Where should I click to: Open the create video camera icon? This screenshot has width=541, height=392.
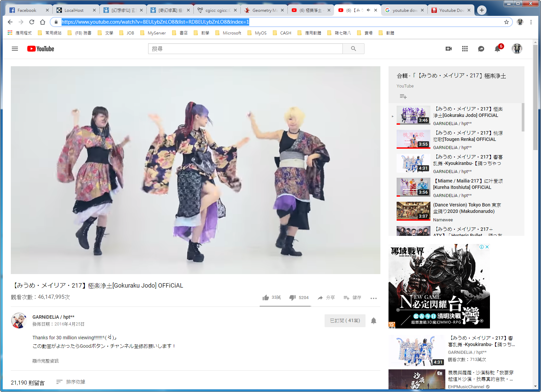pyautogui.click(x=449, y=49)
